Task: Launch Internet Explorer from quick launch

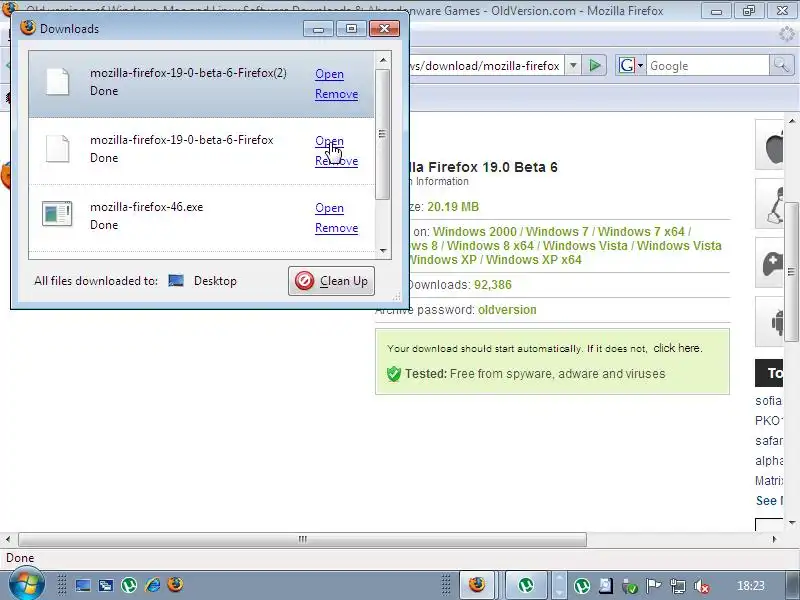Action: click(152, 585)
